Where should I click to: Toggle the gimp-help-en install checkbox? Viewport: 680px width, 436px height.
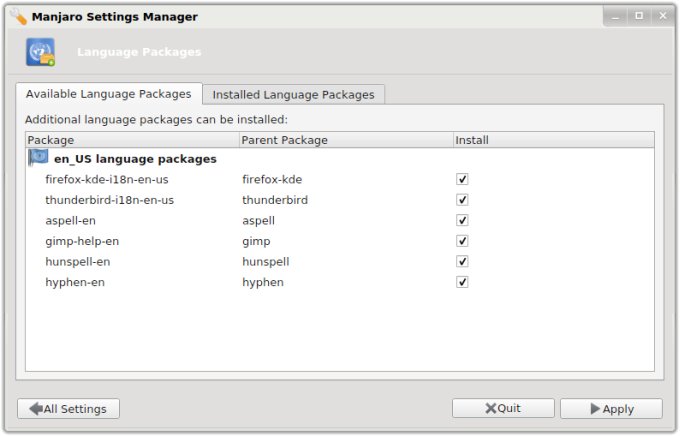pos(462,241)
